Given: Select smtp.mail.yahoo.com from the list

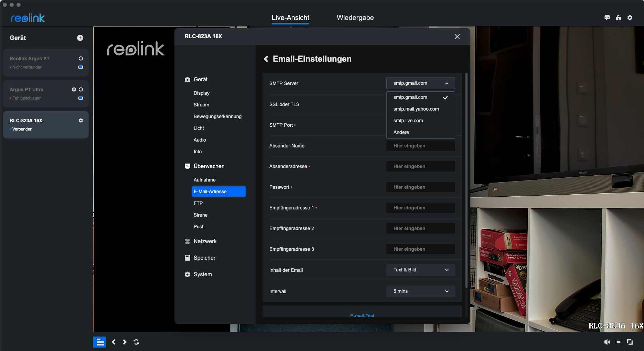Looking at the screenshot, I should pyautogui.click(x=416, y=109).
